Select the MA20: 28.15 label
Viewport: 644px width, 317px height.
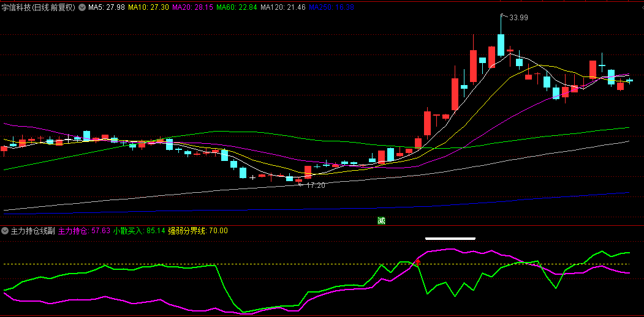point(192,7)
